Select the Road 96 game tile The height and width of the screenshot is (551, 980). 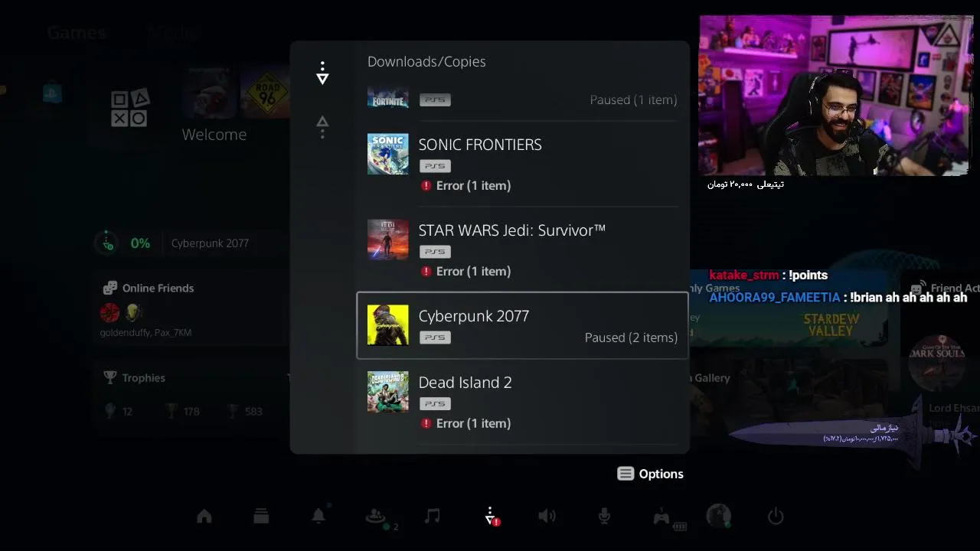click(x=266, y=94)
